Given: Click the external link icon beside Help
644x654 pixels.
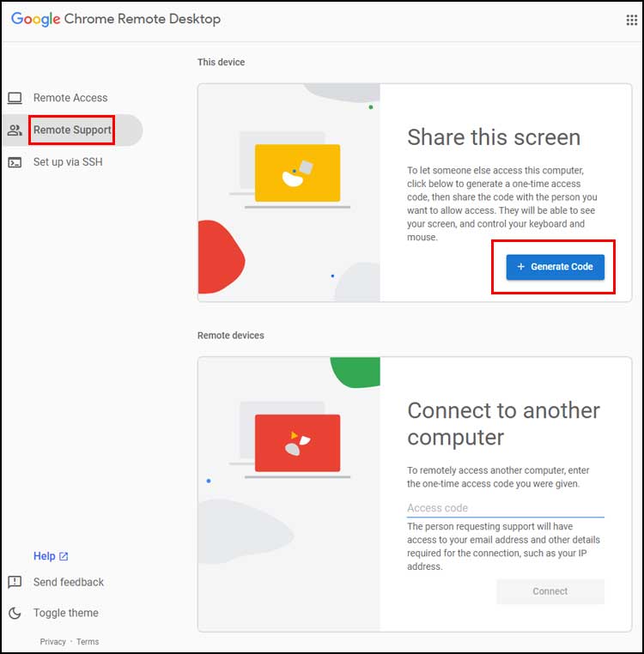Looking at the screenshot, I should coord(64,556).
